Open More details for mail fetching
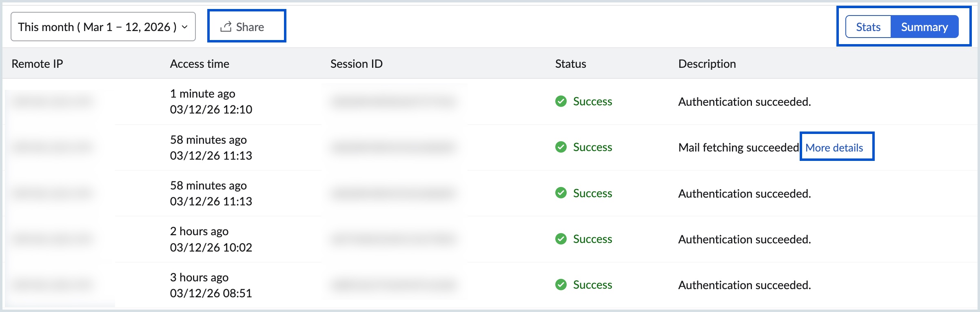980x312 pixels. coord(834,147)
